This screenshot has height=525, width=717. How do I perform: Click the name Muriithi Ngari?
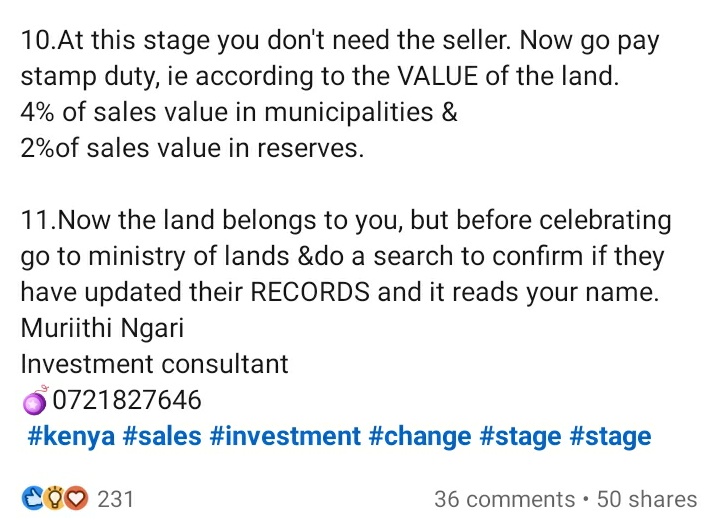pos(102,328)
